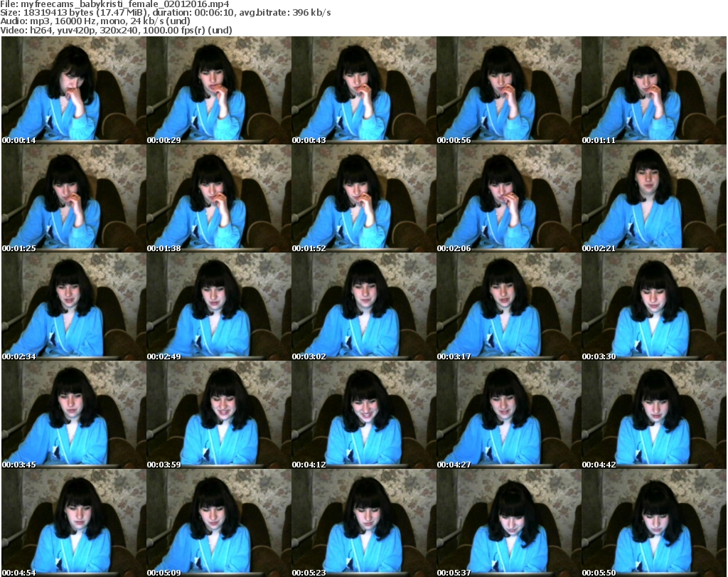Select the frame thumbnail stamped 00:03:02

364,307
